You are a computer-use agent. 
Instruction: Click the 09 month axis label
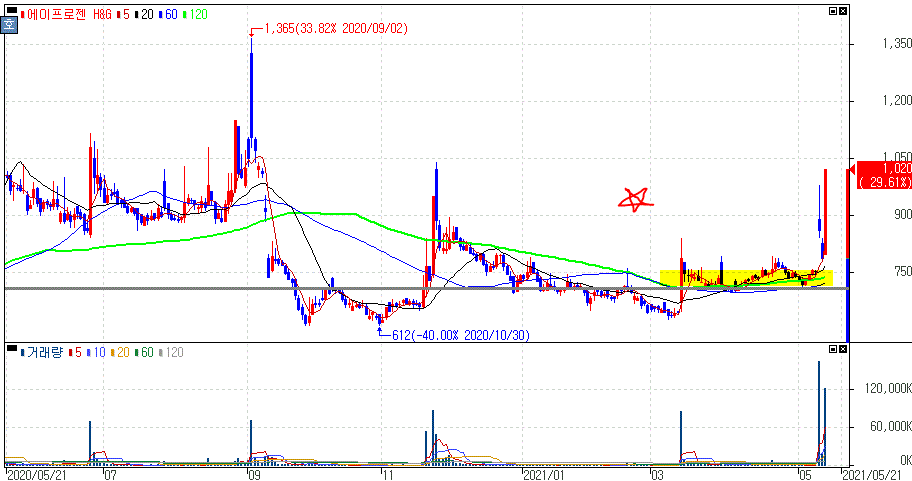(x=254, y=475)
